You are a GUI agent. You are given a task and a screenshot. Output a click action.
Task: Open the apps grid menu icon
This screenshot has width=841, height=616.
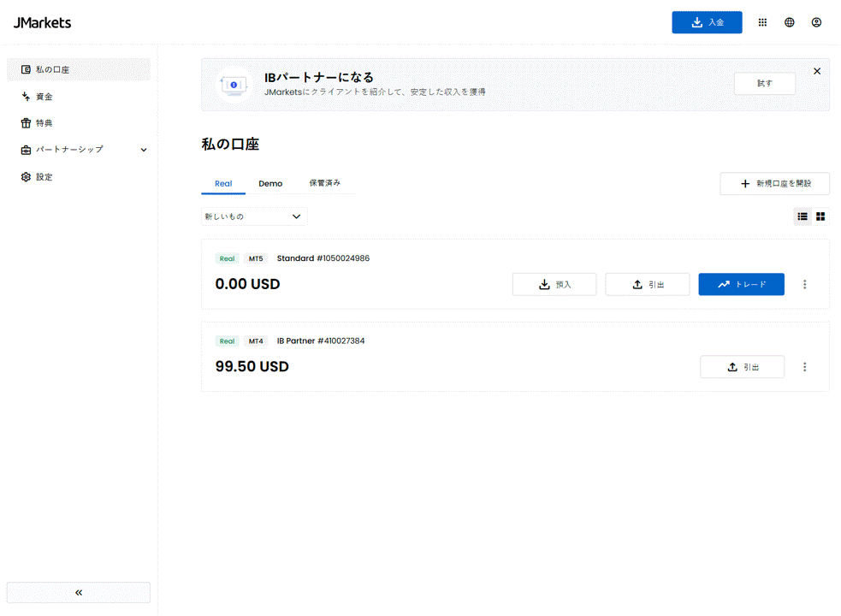point(762,22)
